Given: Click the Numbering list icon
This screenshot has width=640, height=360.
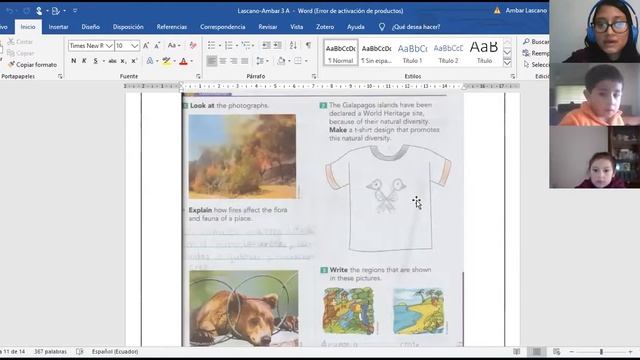Looking at the screenshot, I should [229, 45].
